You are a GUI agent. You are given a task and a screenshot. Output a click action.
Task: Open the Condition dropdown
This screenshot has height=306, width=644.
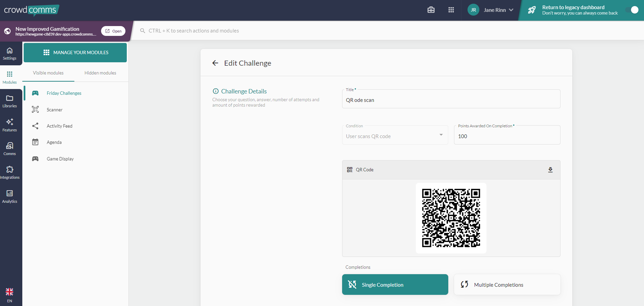point(395,135)
